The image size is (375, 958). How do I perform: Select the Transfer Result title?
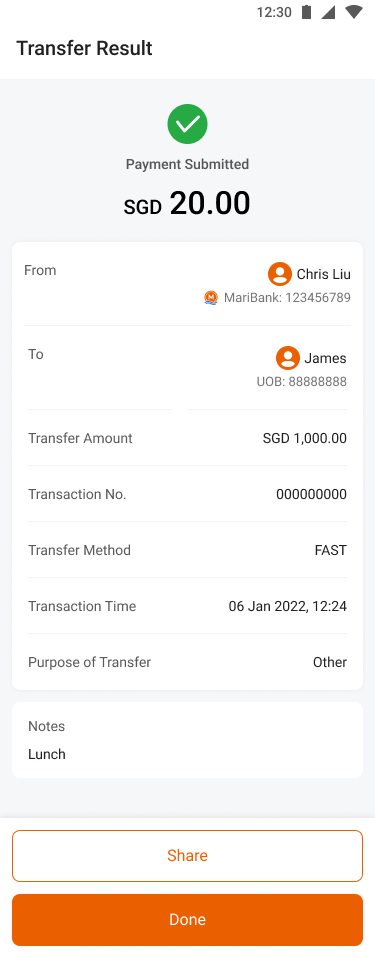pos(84,48)
